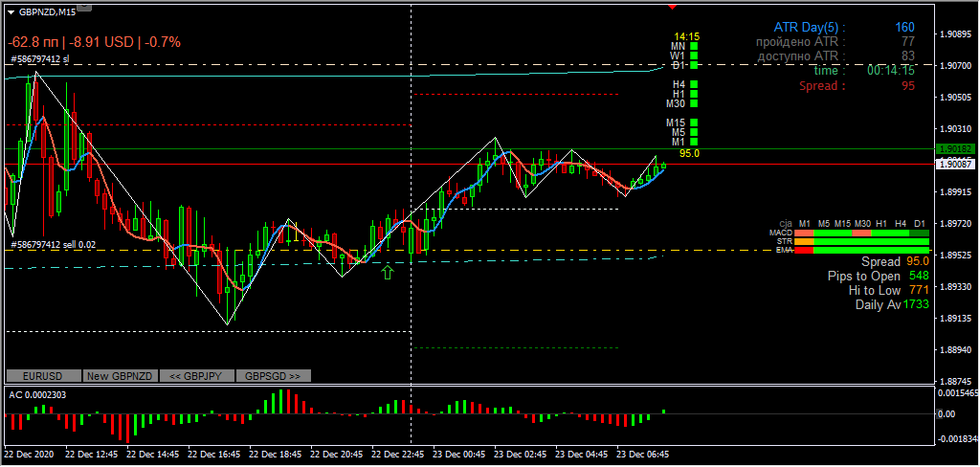Viewport: 980px width, 467px height.
Task: Click the blue ATR value '160'
Action: pyautogui.click(x=903, y=27)
